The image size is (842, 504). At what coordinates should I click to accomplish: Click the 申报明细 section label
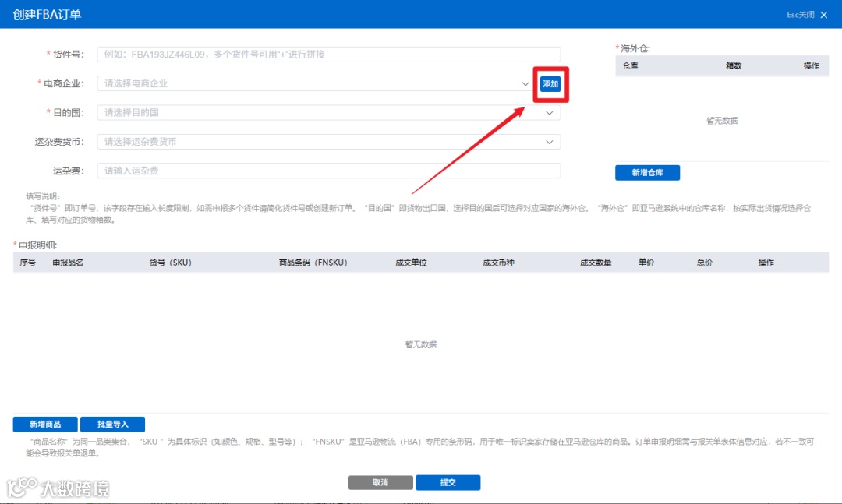[x=37, y=245]
